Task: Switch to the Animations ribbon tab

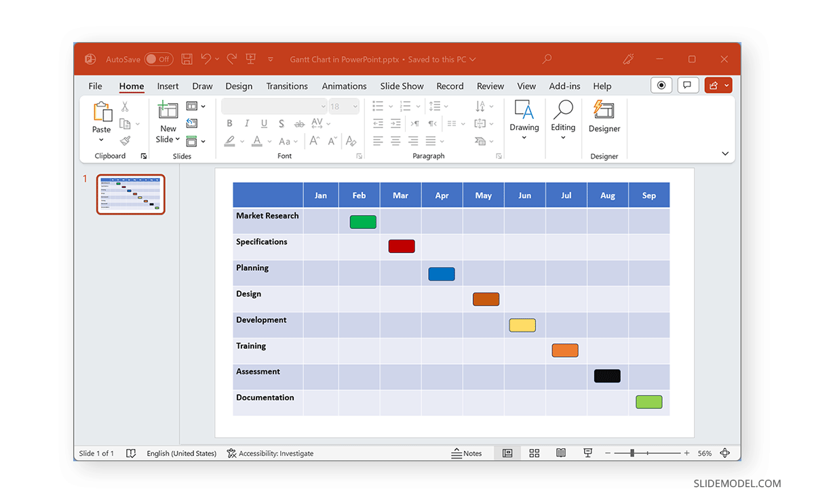Action: [344, 86]
